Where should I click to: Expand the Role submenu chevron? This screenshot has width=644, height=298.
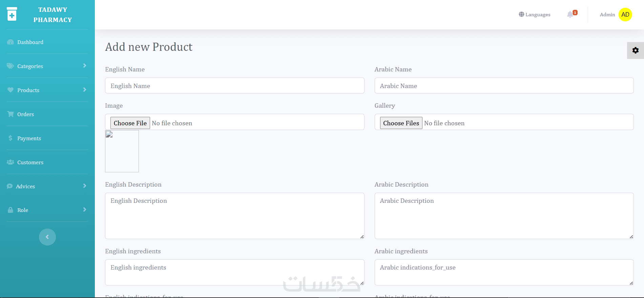85,210
